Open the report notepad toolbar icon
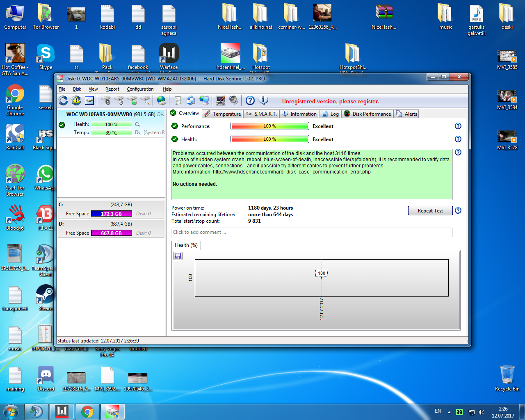Image resolution: width=525 pixels, height=420 pixels. click(x=178, y=100)
